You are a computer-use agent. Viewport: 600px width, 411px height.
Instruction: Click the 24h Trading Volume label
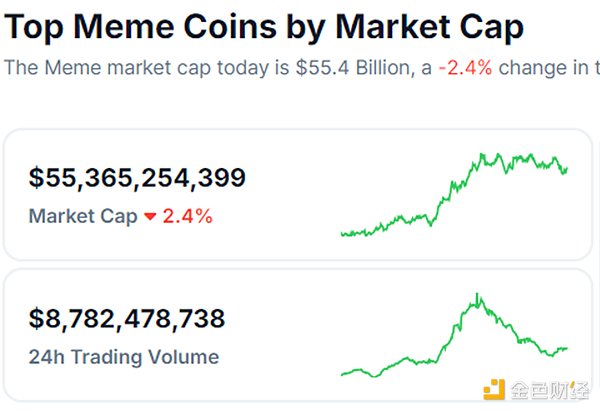point(123,357)
